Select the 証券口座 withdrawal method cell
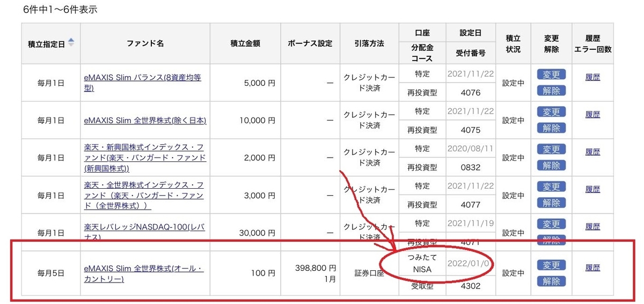Viewport: 644px width, 304px height. (369, 273)
